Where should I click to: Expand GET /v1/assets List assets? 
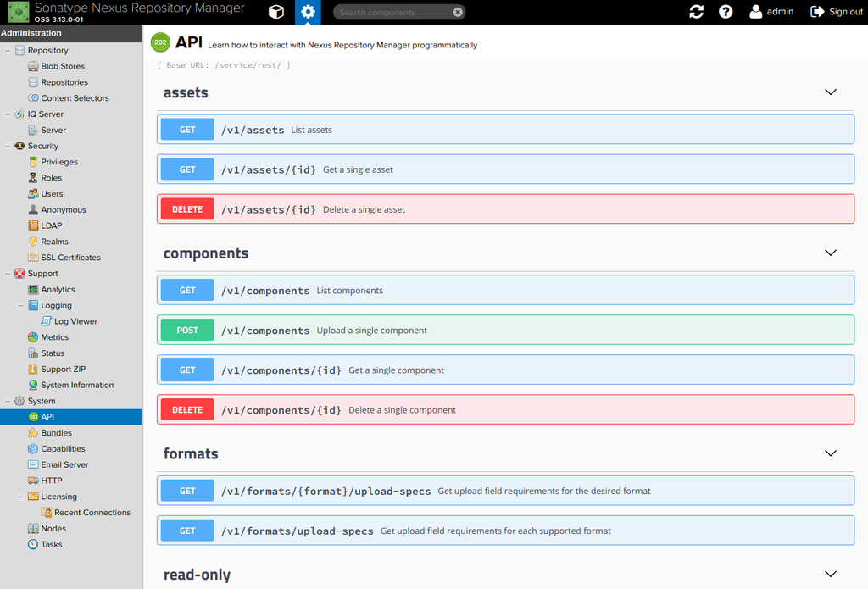[x=505, y=130]
